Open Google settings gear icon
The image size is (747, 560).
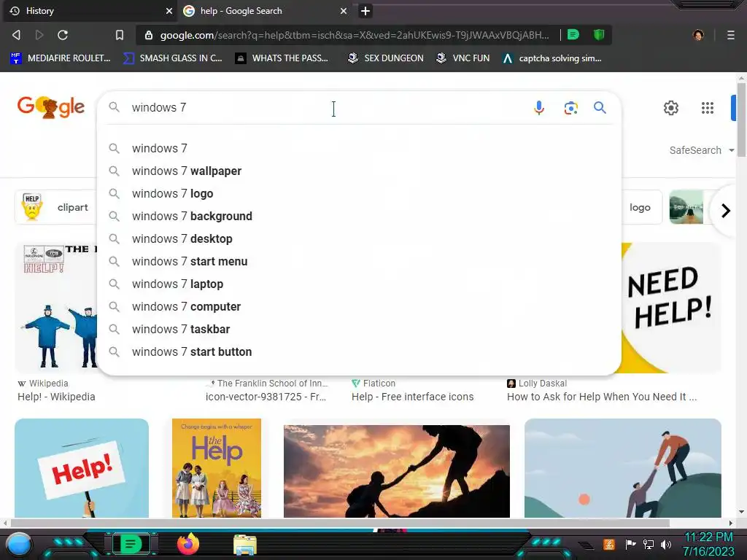click(x=671, y=108)
